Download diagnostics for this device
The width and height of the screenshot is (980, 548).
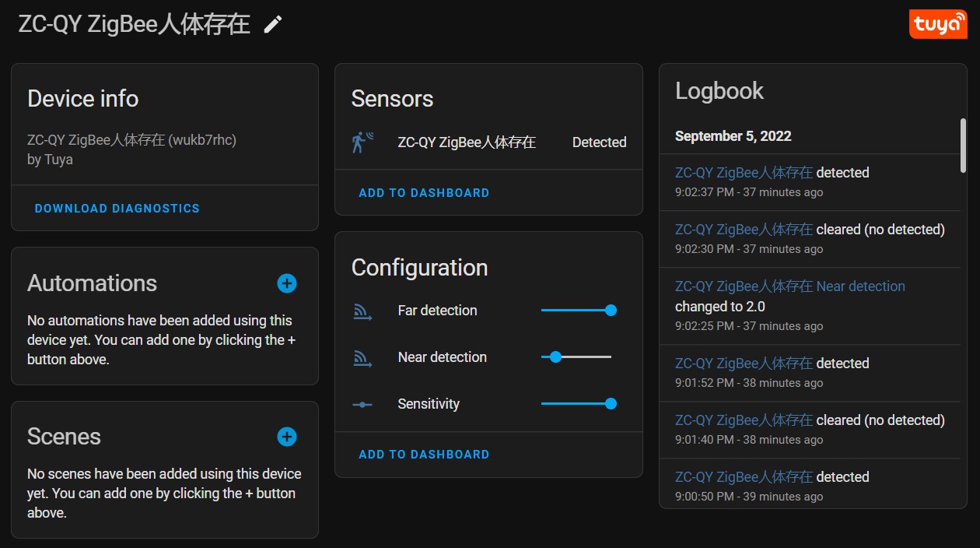117,209
